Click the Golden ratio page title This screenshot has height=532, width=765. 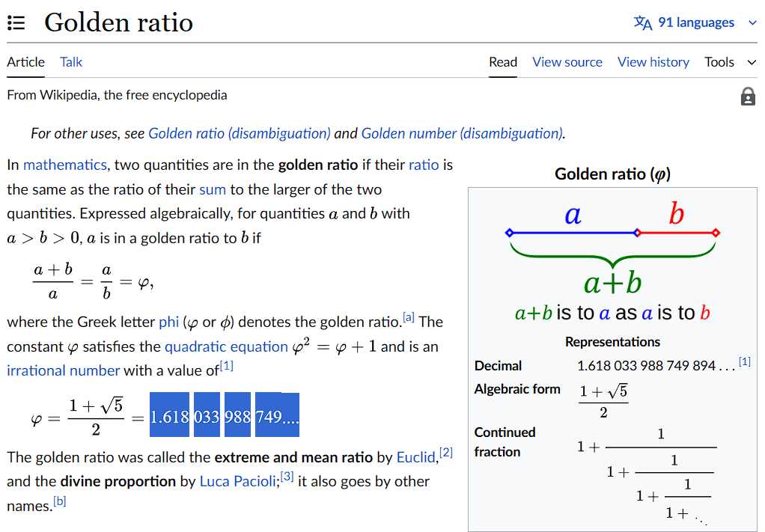[x=118, y=22]
